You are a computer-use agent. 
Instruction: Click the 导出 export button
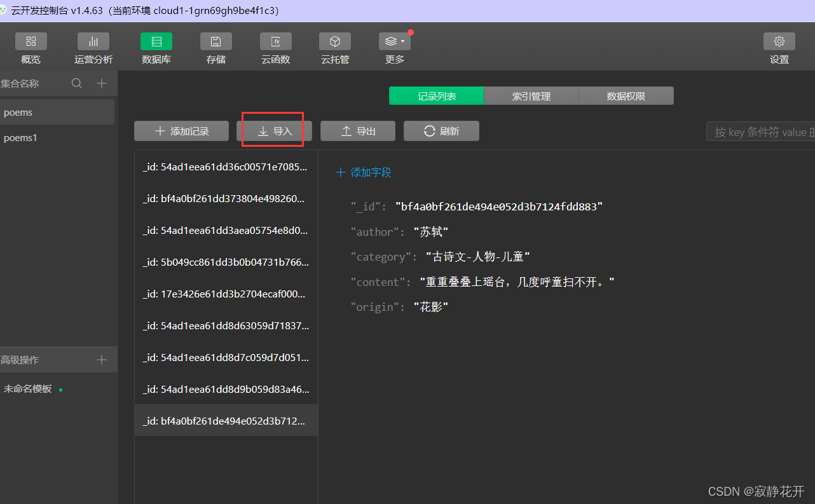click(358, 131)
